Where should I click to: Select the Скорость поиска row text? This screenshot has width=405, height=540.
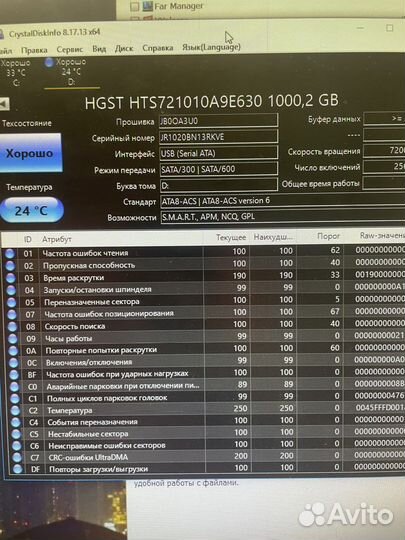tap(75, 326)
